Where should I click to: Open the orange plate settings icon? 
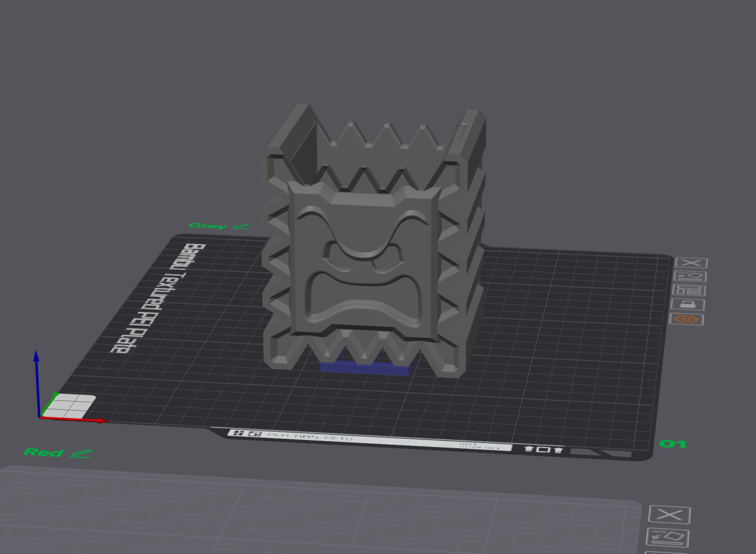[686, 320]
